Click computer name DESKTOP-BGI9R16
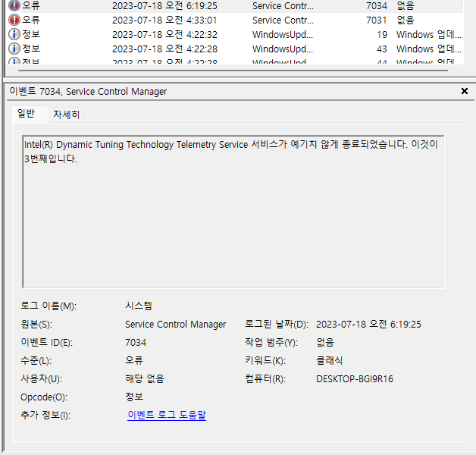Viewport: 476px width, 455px height. pyautogui.click(x=355, y=378)
